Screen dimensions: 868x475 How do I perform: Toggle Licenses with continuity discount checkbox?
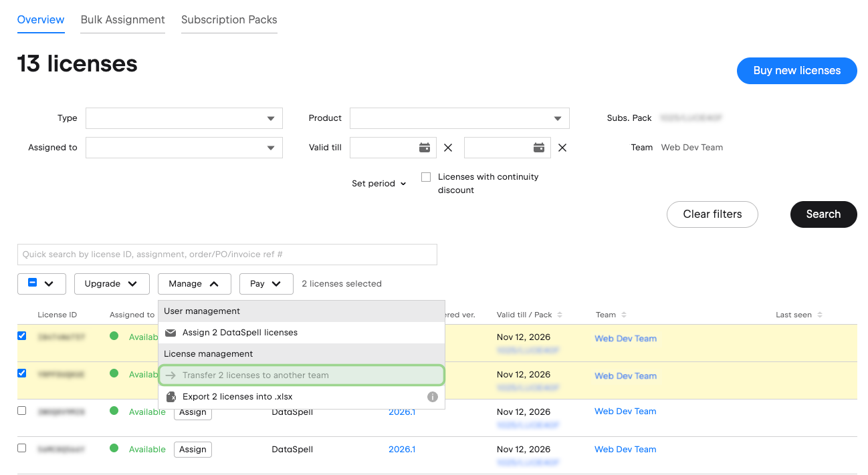[426, 177]
